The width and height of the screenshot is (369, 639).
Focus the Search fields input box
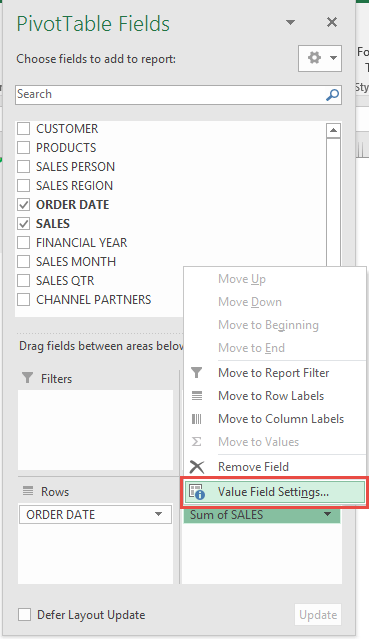[170, 95]
